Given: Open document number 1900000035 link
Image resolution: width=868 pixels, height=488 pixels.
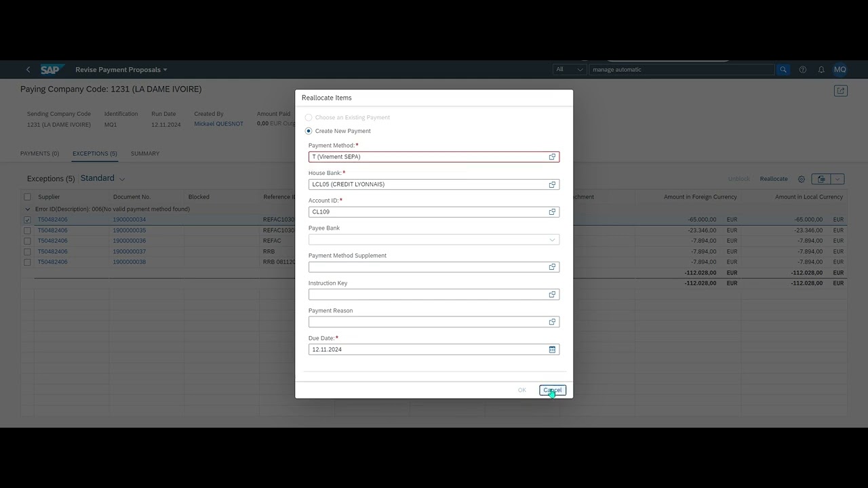Looking at the screenshot, I should pyautogui.click(x=130, y=230).
